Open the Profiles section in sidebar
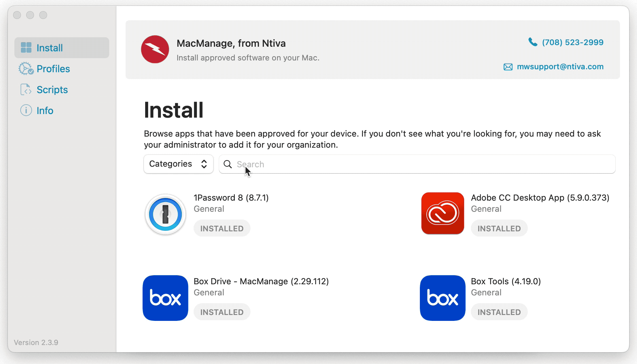637x364 pixels. (61, 69)
